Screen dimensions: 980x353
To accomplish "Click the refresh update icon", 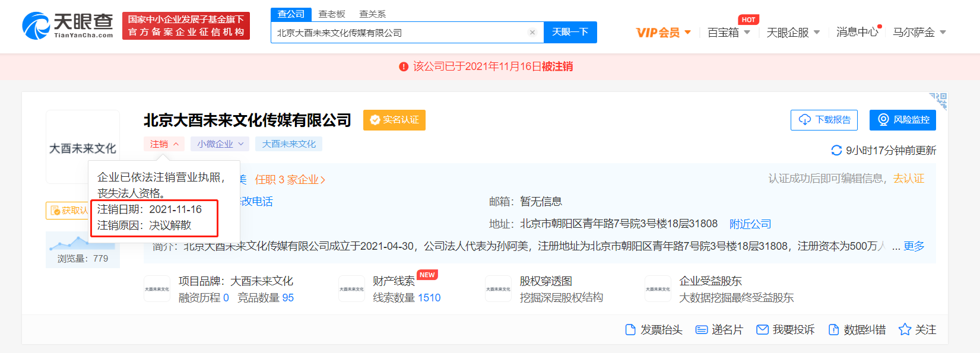I will (836, 151).
